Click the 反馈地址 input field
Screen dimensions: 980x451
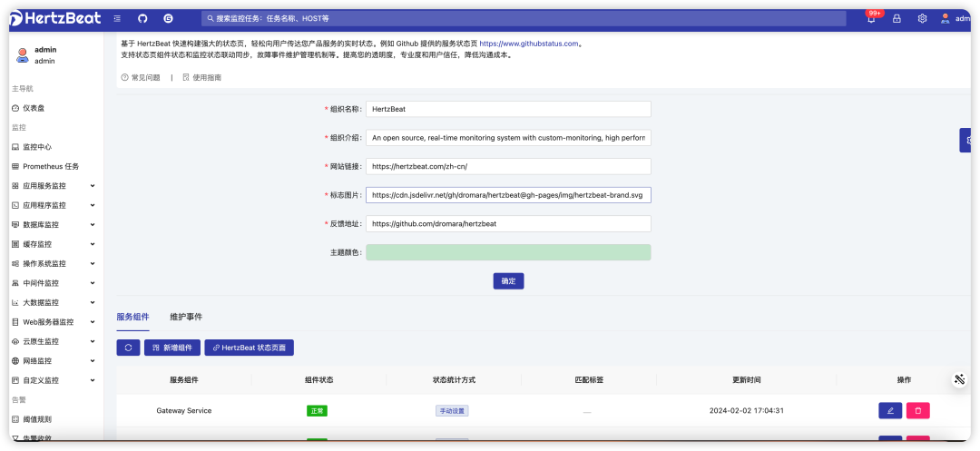point(508,223)
